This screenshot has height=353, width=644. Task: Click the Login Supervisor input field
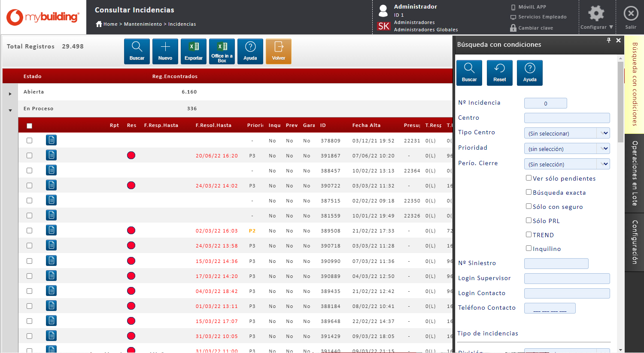(567, 278)
